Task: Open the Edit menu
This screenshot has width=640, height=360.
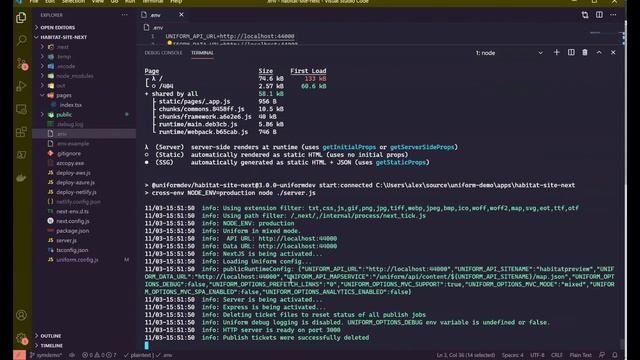Action: coord(50,2)
